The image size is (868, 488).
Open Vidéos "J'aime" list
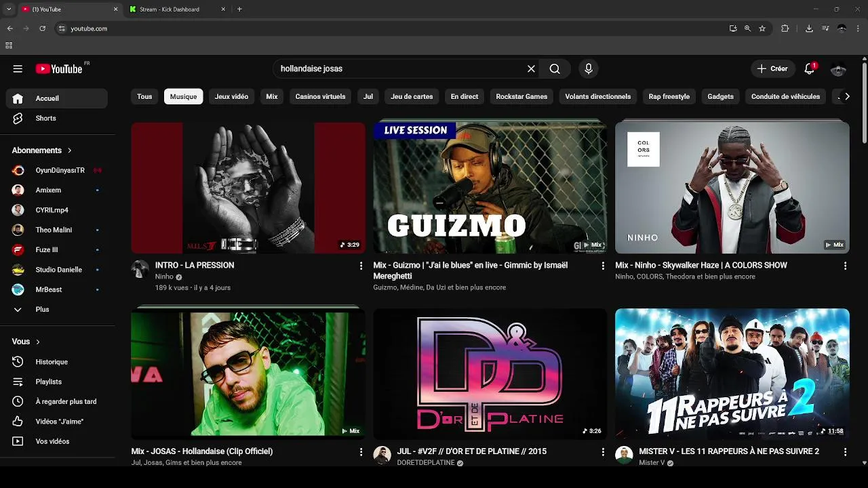click(57, 422)
